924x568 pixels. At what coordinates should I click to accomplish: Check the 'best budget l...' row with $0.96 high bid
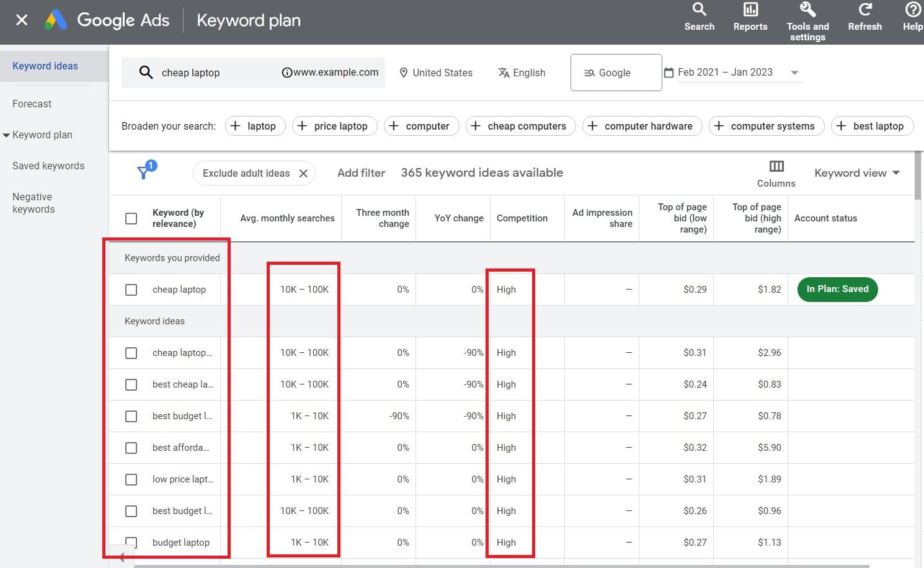click(x=131, y=511)
